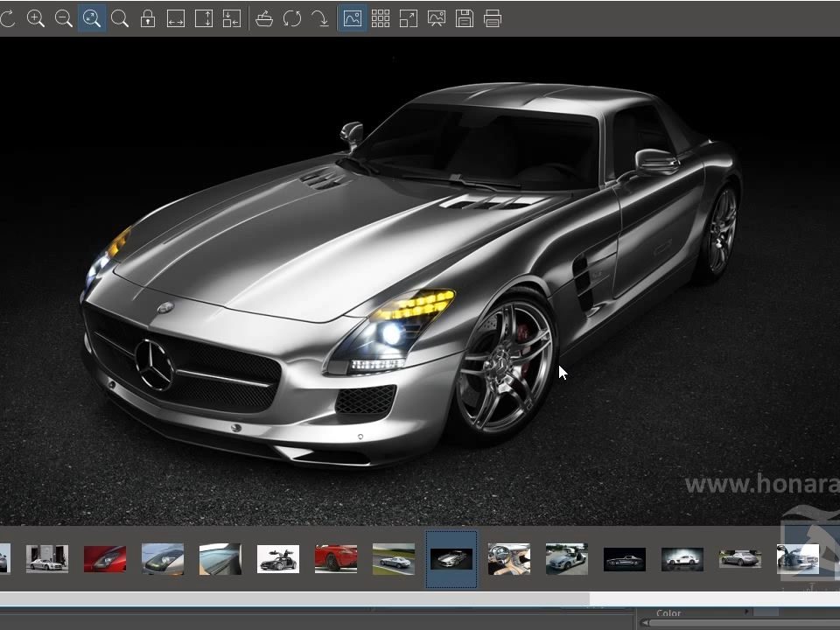The image size is (840, 630).
Task: Select the red headlight close-up thumbnail
Action: point(105,559)
